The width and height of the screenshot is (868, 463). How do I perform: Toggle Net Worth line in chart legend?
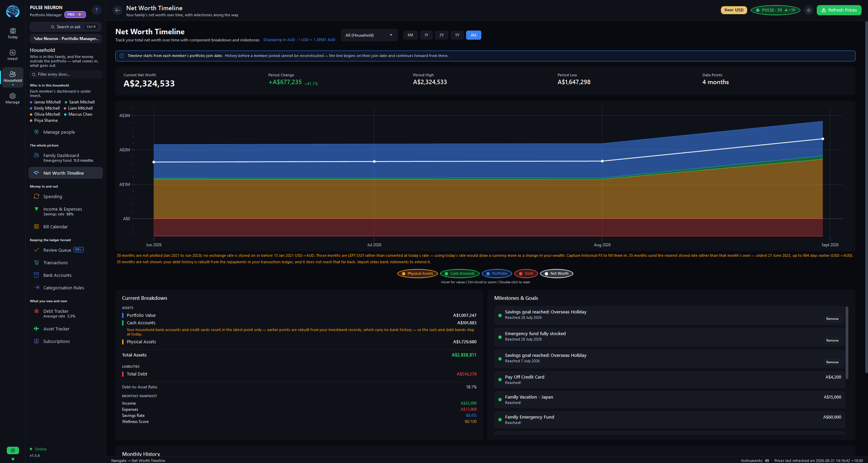pyautogui.click(x=557, y=274)
